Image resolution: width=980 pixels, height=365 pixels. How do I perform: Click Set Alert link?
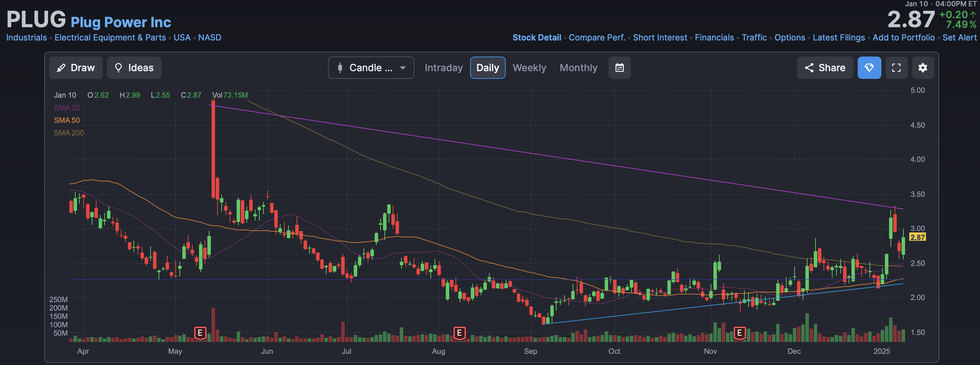tap(959, 38)
